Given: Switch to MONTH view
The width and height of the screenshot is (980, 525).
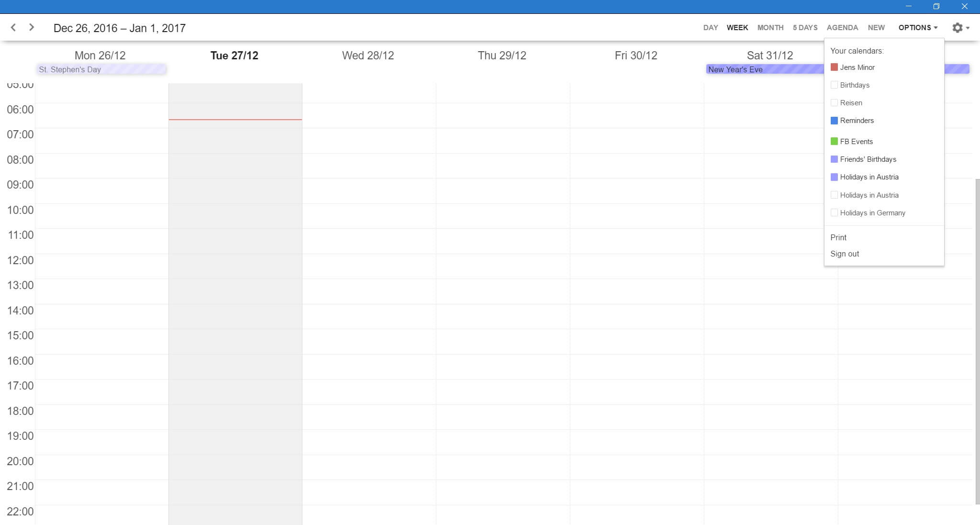Looking at the screenshot, I should coord(770,28).
